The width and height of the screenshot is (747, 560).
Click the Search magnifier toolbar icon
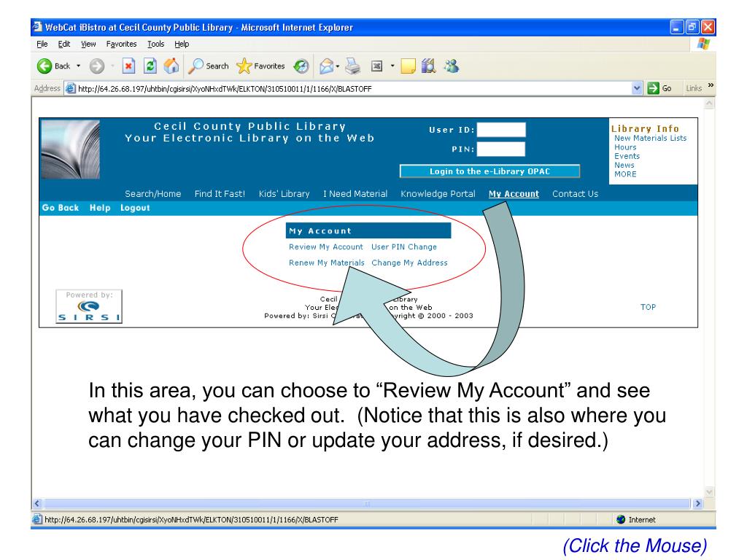[196, 66]
